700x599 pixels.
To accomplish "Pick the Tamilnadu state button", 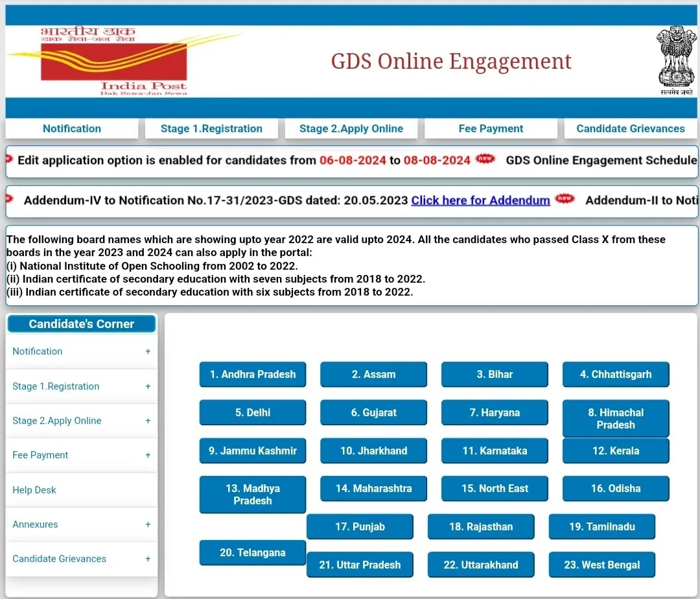I will [601, 526].
